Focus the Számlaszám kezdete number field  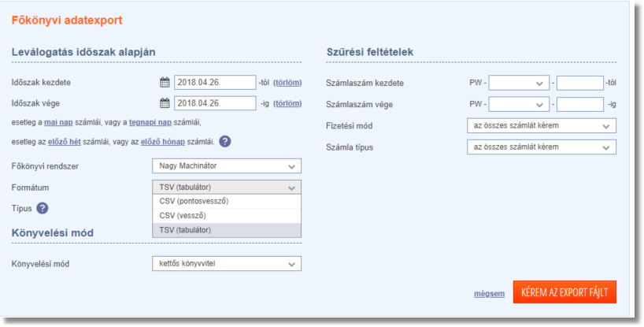(x=579, y=83)
